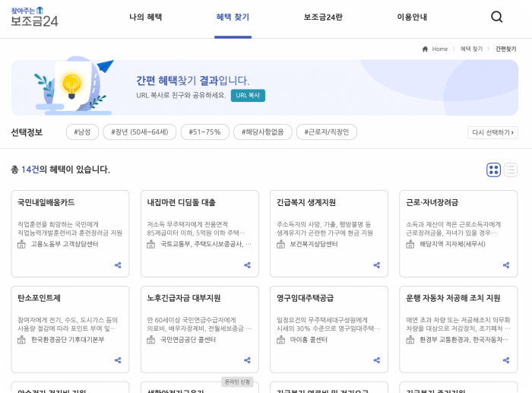Share the 영구임대주택공급 card

377,360
